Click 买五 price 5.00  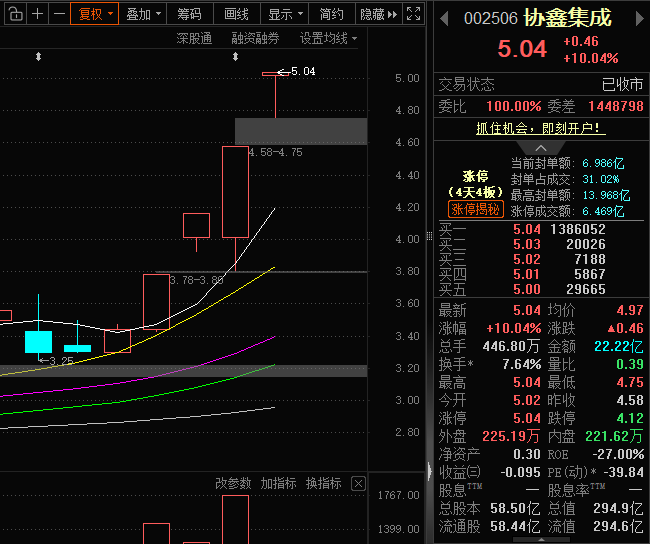point(526,289)
